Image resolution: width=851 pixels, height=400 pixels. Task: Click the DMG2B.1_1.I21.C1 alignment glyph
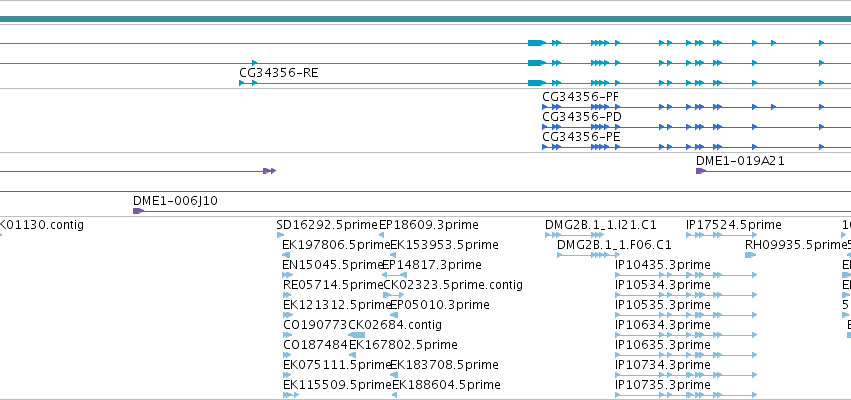click(x=574, y=235)
